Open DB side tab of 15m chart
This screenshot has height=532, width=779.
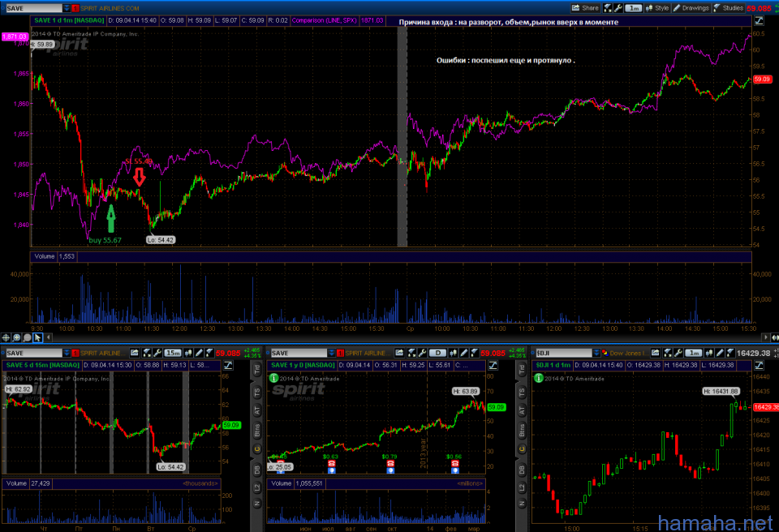click(x=257, y=470)
